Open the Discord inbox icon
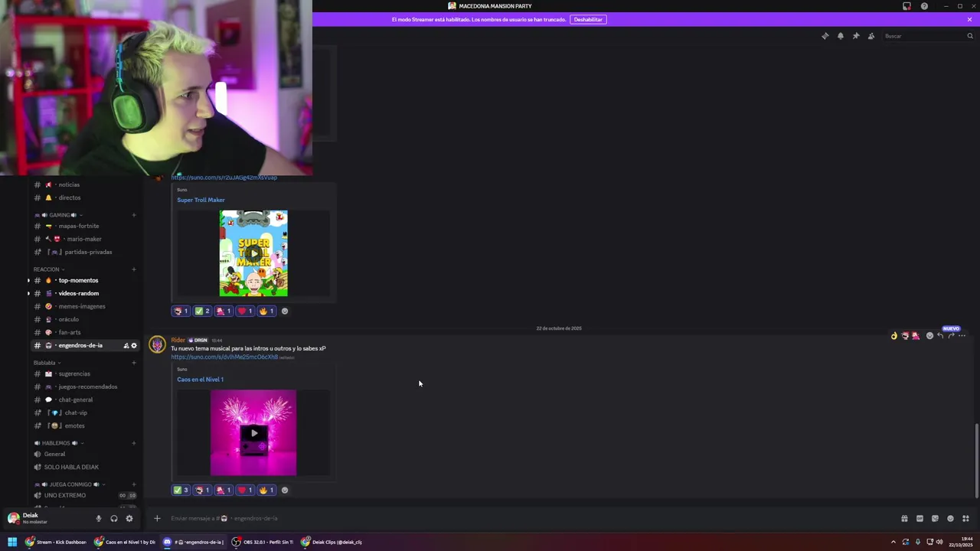Viewport: 980px width, 551px height. tap(906, 6)
